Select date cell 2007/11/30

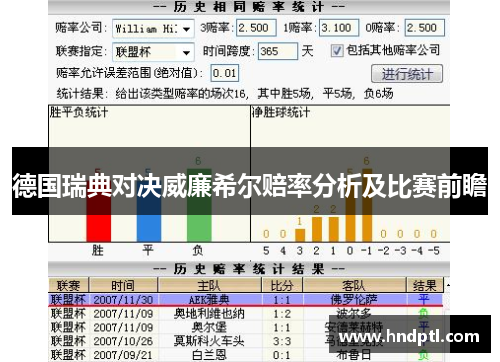click(x=123, y=300)
